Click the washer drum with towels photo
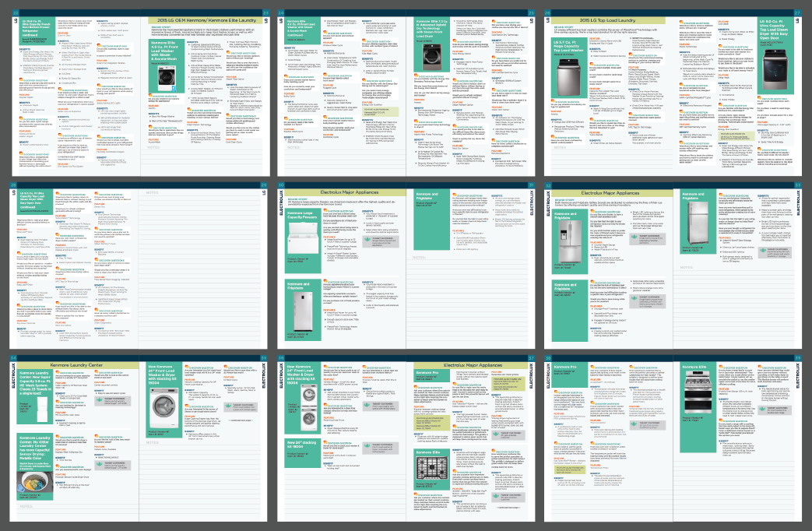812x531 pixels. tap(35, 481)
